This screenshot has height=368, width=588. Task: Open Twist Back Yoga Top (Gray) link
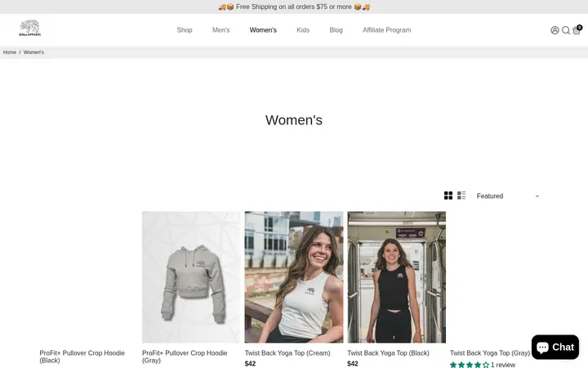pyautogui.click(x=490, y=353)
